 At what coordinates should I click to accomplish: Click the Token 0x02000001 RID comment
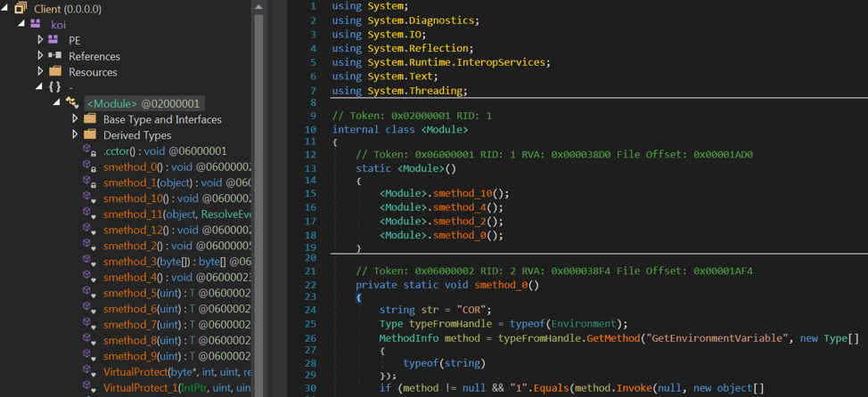click(412, 116)
